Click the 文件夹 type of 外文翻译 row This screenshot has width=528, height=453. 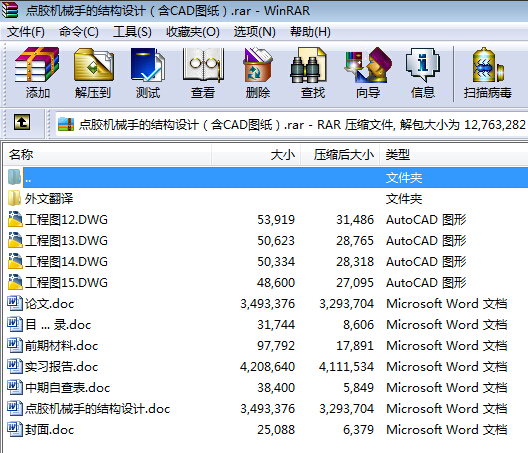pyautogui.click(x=404, y=199)
